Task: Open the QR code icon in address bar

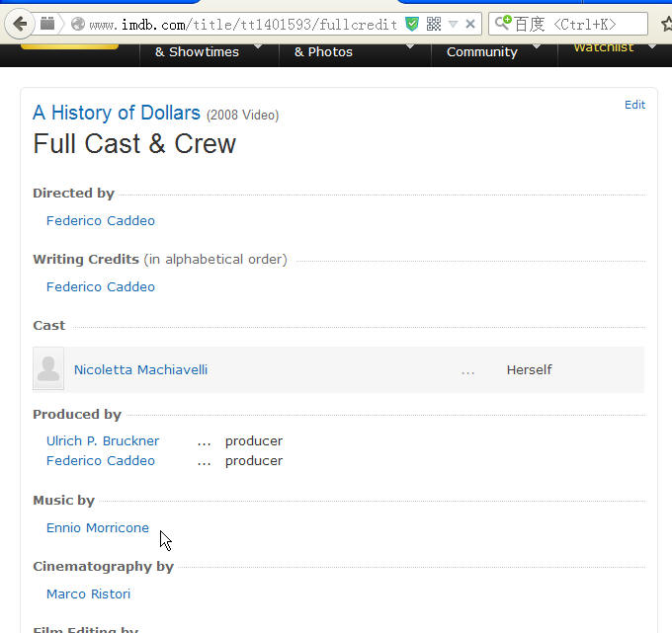Action: 434,24
